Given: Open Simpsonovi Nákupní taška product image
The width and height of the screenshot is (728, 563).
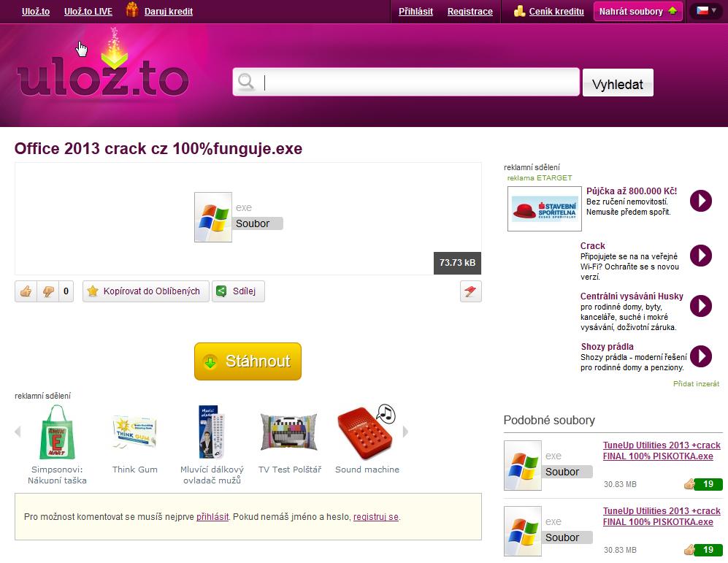Looking at the screenshot, I should pyautogui.click(x=57, y=432).
